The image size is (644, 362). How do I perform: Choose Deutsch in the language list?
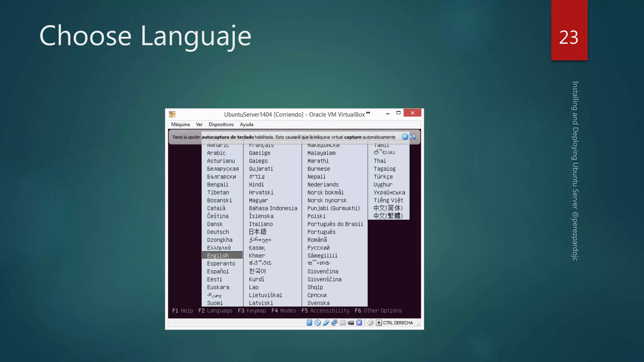[218, 232]
